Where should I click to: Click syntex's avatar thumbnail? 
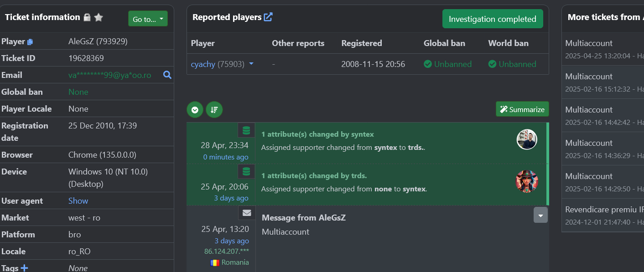527,139
